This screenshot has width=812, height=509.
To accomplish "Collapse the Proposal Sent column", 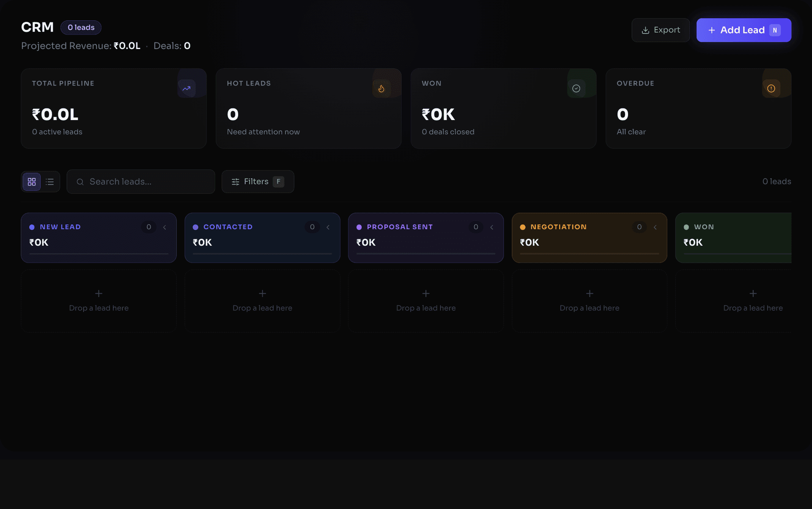I will pyautogui.click(x=492, y=227).
